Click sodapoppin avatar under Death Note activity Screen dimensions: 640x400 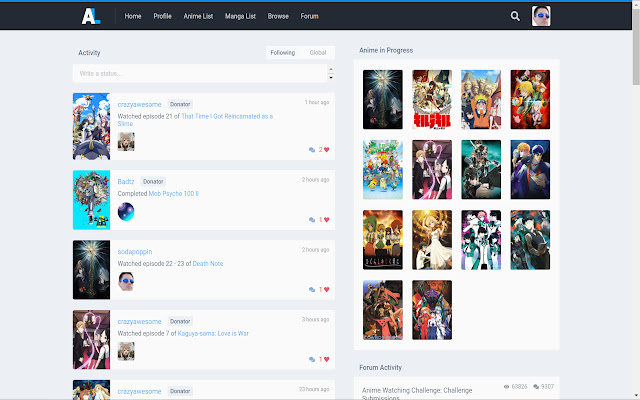click(126, 282)
